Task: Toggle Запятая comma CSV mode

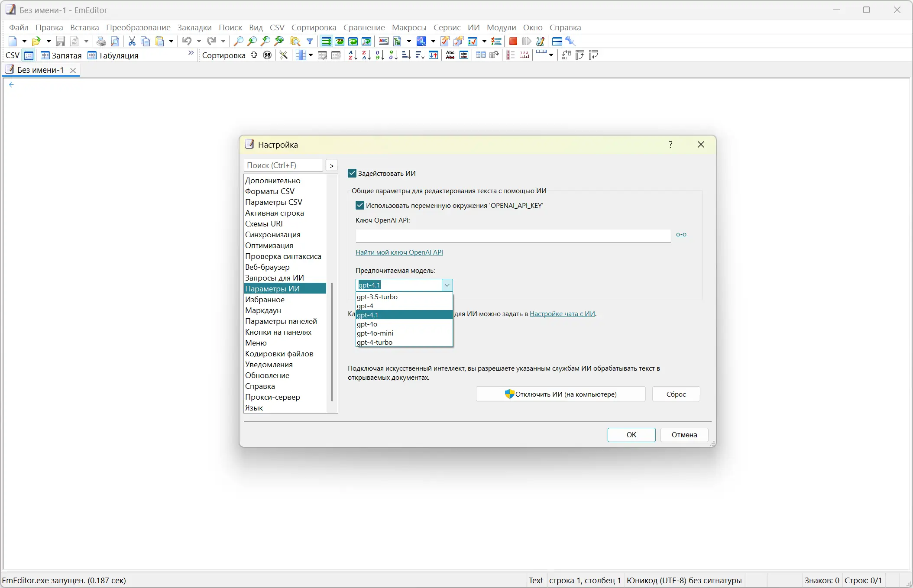Action: click(x=61, y=55)
